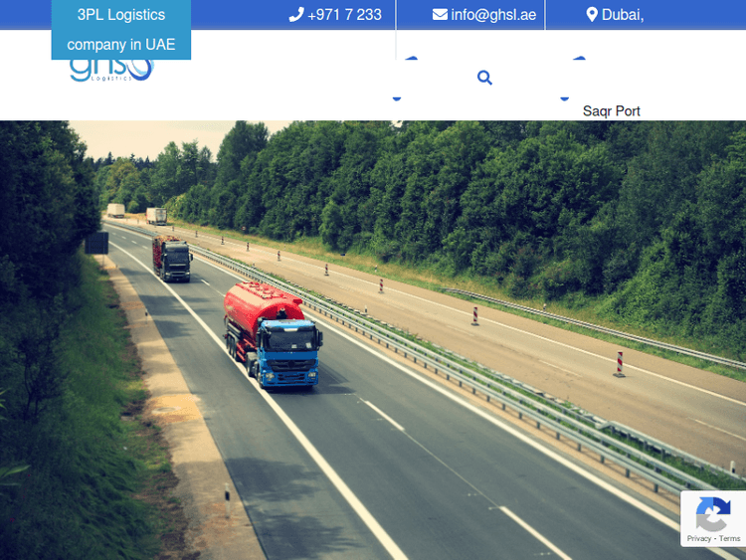Click the dark truck behind the tanker
The height and width of the screenshot is (560, 746).
tap(171, 258)
